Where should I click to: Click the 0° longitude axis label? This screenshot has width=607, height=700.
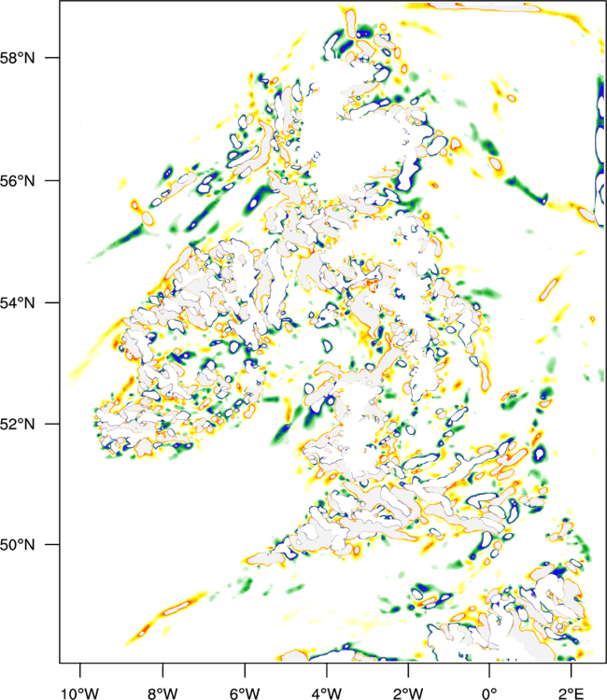pos(489,693)
